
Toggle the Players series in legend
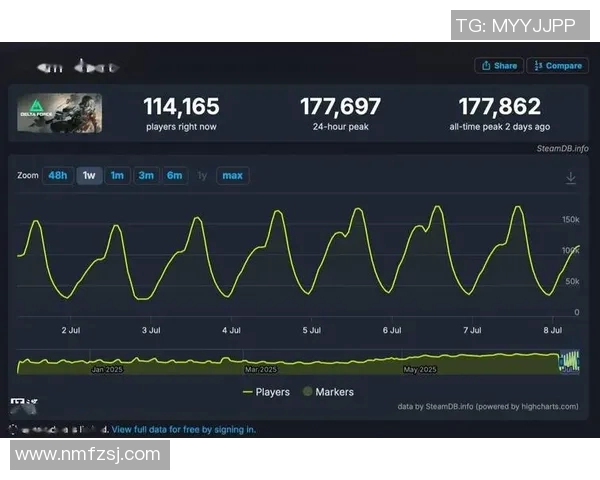click(x=267, y=392)
